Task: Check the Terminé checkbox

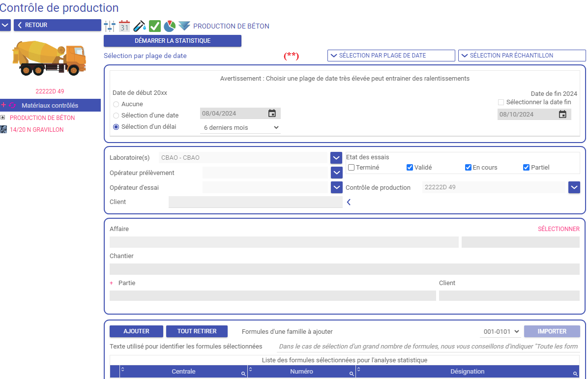Action: click(x=352, y=168)
